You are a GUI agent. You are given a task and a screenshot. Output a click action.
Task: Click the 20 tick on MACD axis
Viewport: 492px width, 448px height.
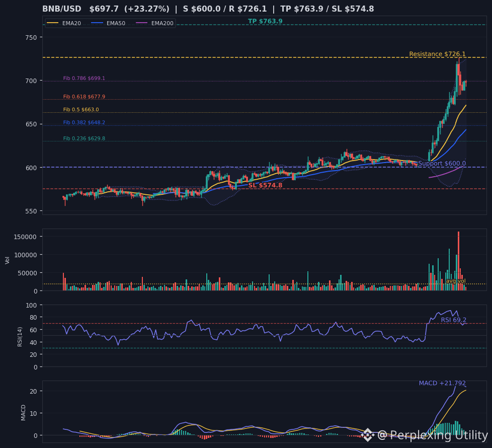click(x=33, y=391)
